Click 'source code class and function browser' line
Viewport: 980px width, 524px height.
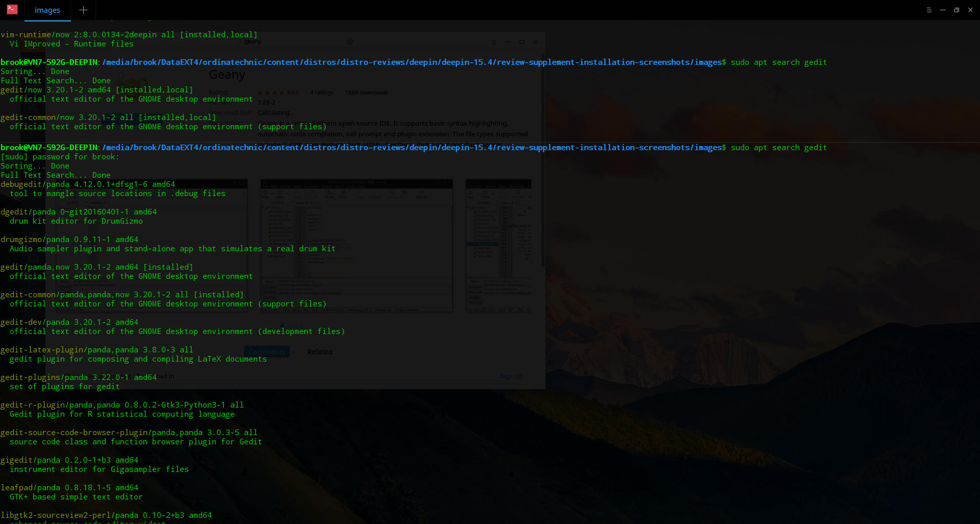click(136, 442)
